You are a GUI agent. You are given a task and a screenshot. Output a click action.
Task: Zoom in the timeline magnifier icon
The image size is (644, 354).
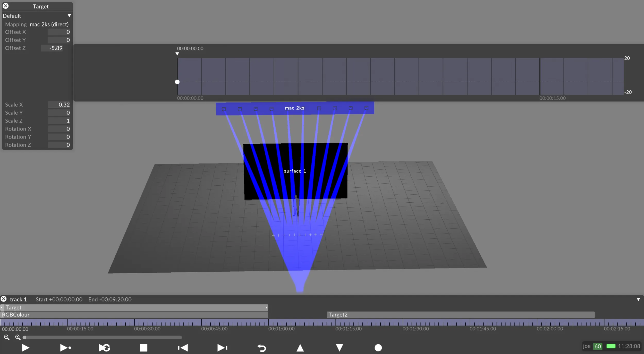tap(18, 337)
